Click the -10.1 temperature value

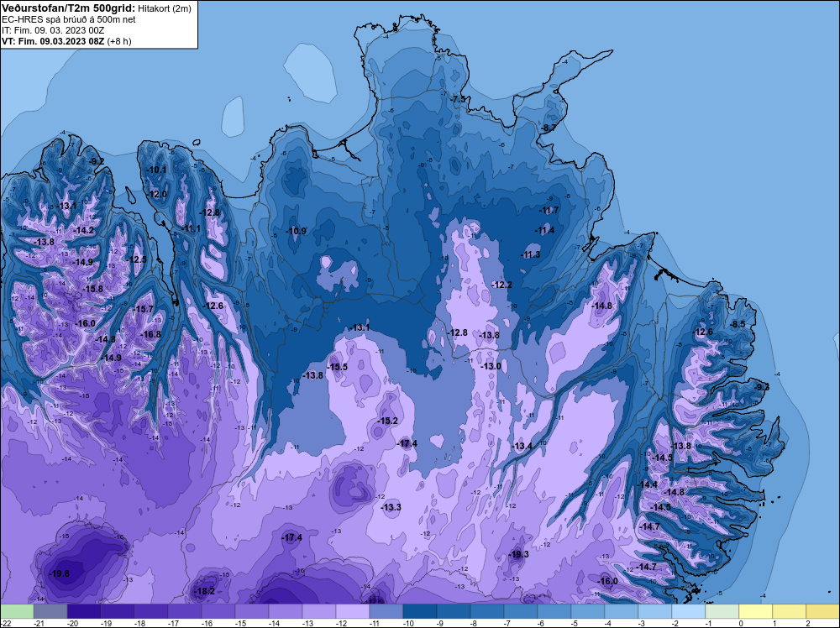click(157, 170)
